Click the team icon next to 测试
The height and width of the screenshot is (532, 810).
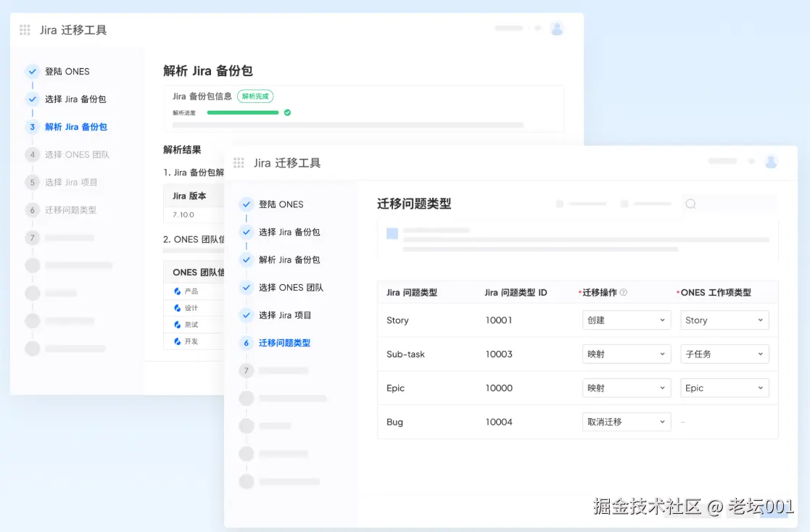point(176,325)
